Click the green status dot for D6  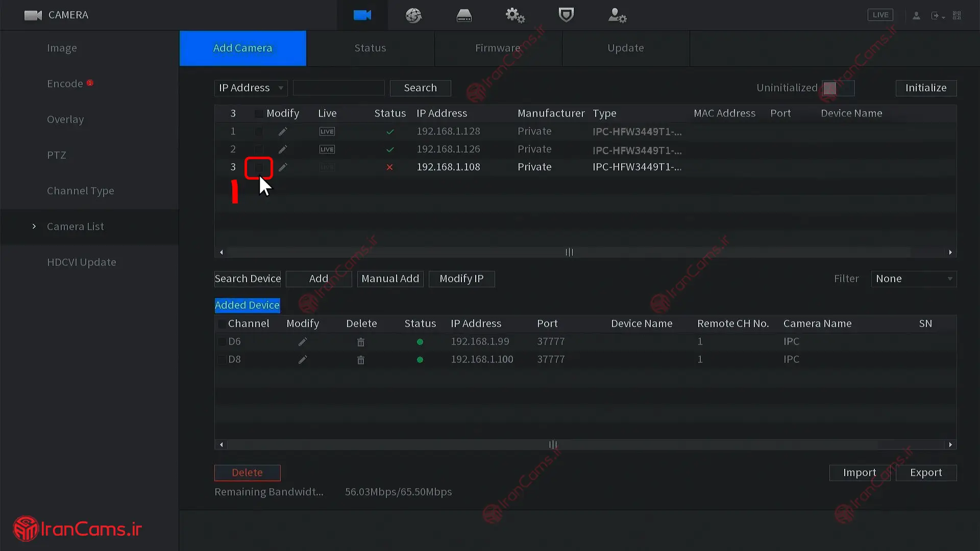[420, 342]
